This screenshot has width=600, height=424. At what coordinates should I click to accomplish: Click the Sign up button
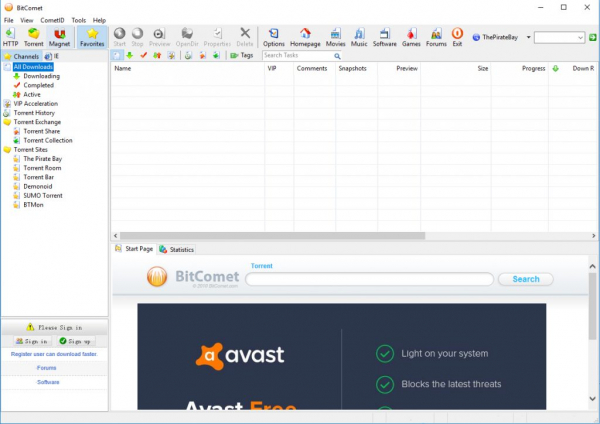point(76,341)
